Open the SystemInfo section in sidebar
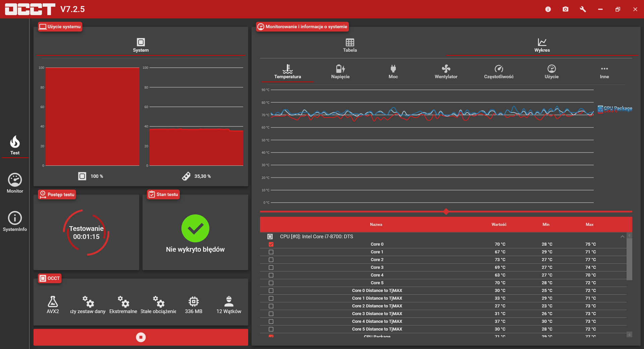The image size is (644, 349). click(15, 221)
